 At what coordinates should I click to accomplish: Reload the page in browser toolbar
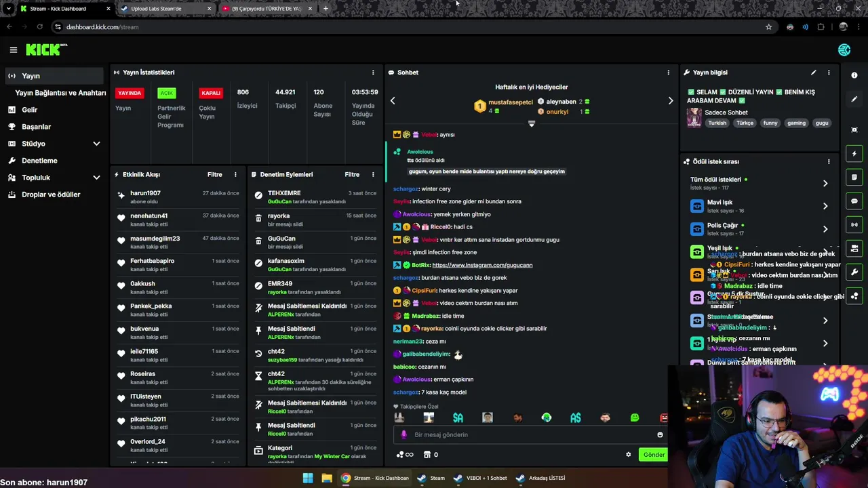pos(40,27)
